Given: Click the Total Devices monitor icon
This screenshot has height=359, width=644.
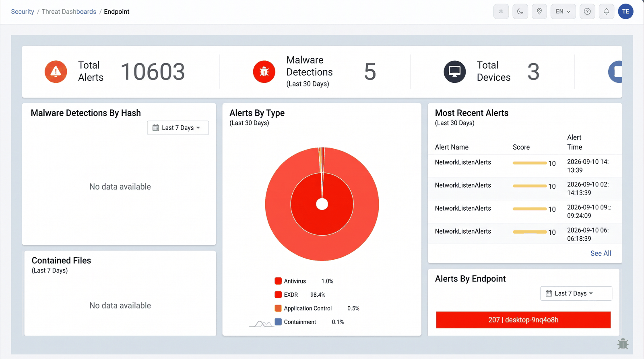Looking at the screenshot, I should [455, 72].
